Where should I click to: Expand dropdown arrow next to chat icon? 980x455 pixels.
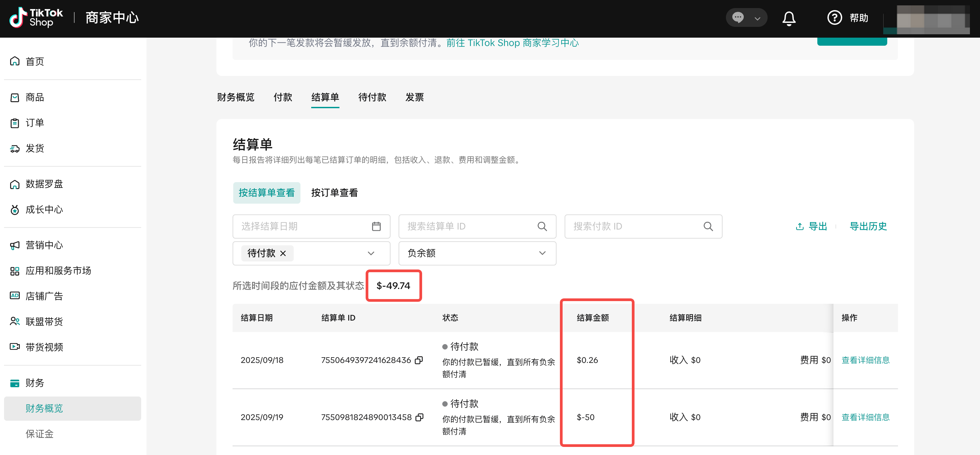click(x=757, y=18)
